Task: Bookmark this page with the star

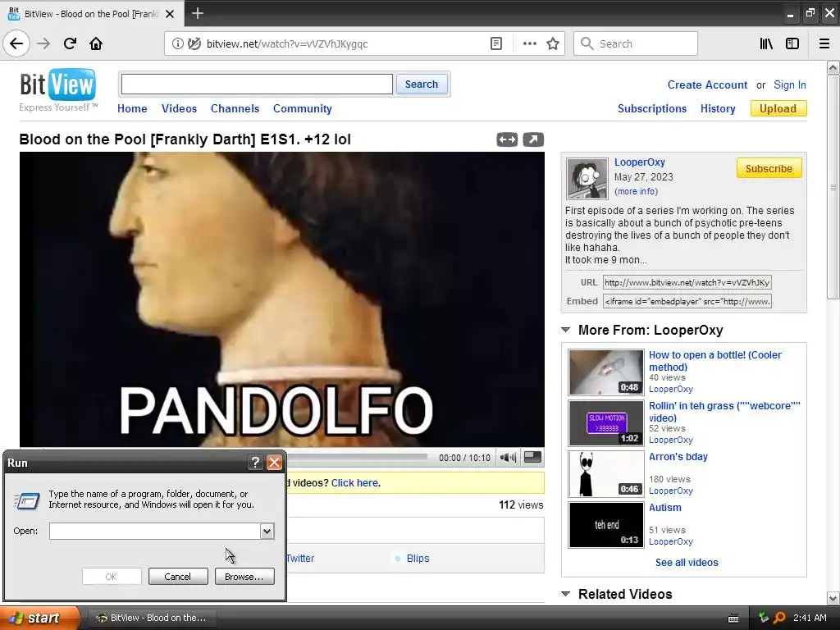Action: pos(553,43)
